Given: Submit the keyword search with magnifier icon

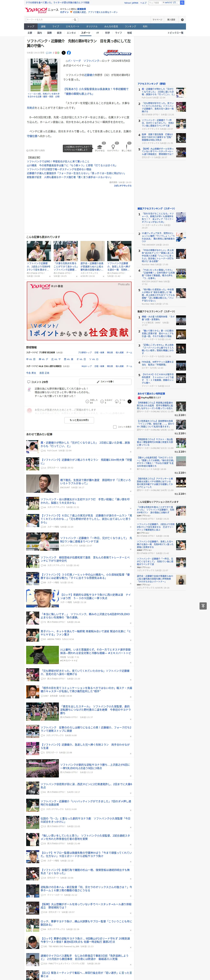Looking at the screenshot, I should [x=75, y=19].
